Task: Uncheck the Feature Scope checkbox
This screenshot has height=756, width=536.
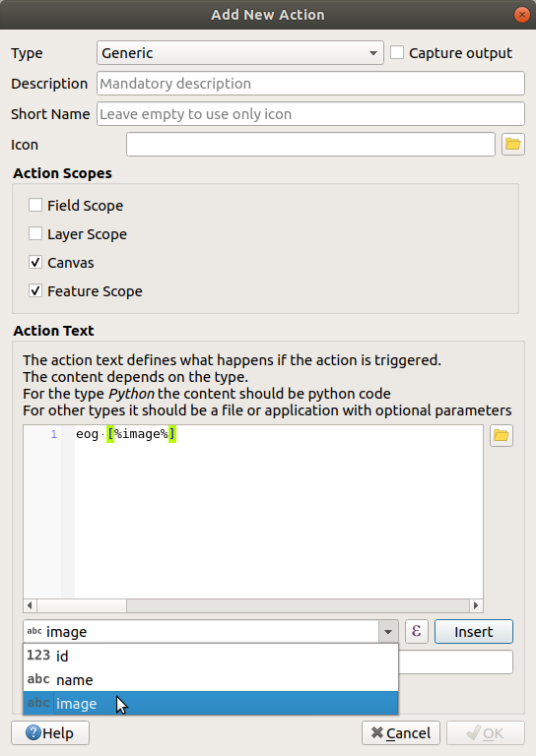Action: [35, 290]
